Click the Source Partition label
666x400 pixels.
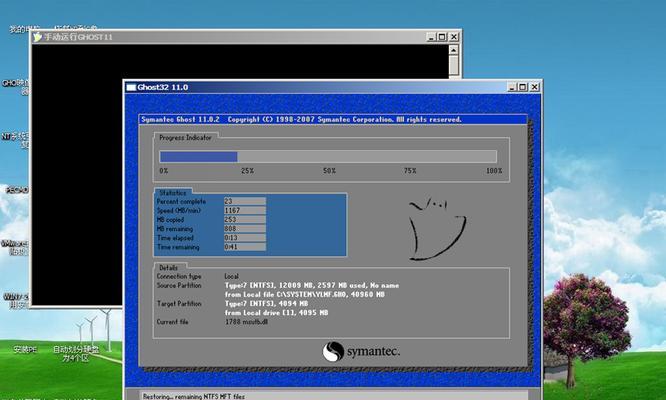(179, 285)
